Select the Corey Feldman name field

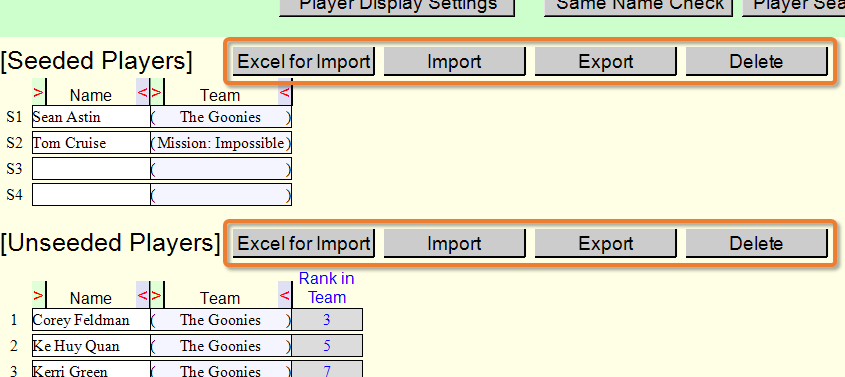tap(91, 319)
